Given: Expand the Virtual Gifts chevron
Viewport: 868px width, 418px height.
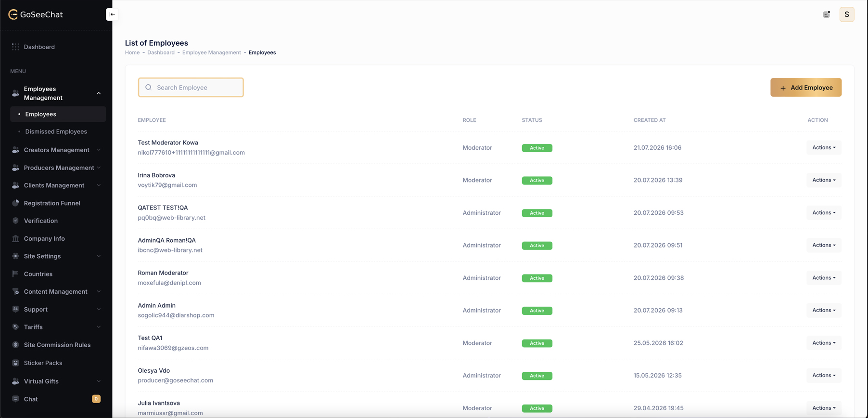Looking at the screenshot, I should (x=99, y=381).
